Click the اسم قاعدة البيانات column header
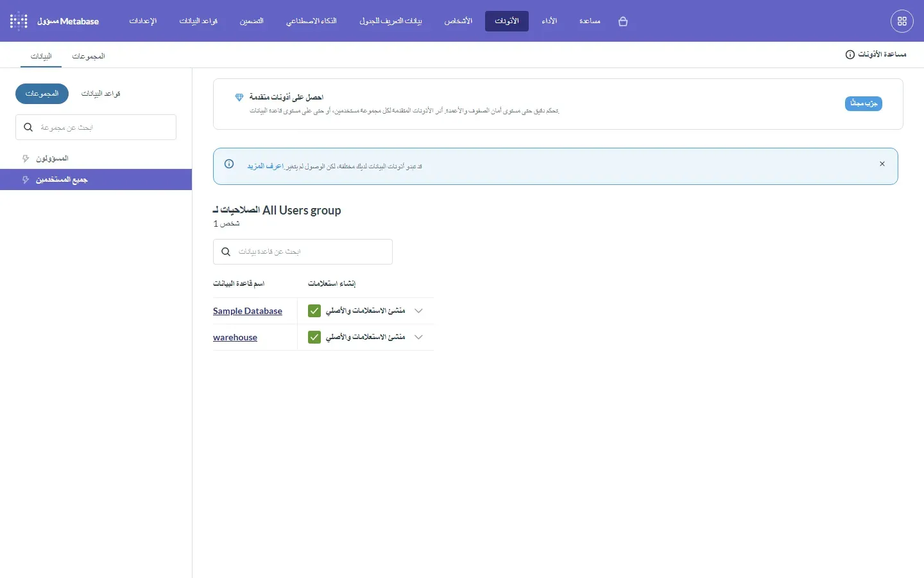Viewport: 924px width, 578px height. [x=239, y=283]
